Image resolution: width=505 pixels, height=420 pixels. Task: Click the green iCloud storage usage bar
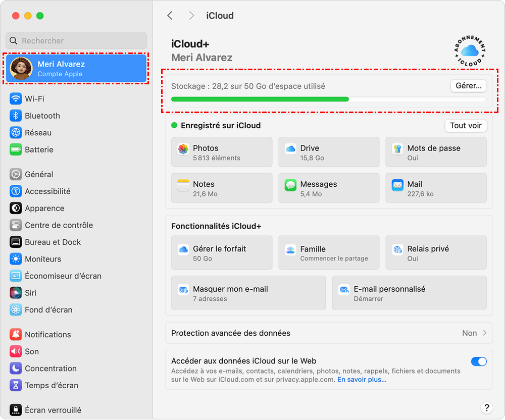260,99
